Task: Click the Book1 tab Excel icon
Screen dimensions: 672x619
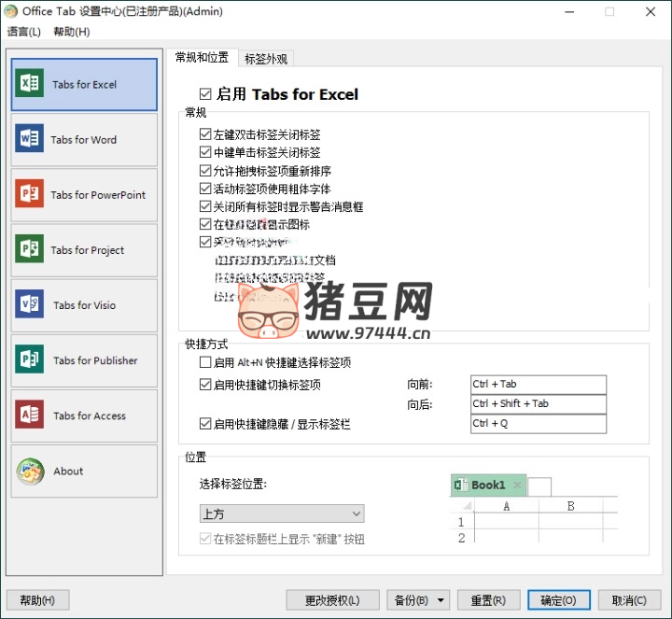Action: point(461,485)
